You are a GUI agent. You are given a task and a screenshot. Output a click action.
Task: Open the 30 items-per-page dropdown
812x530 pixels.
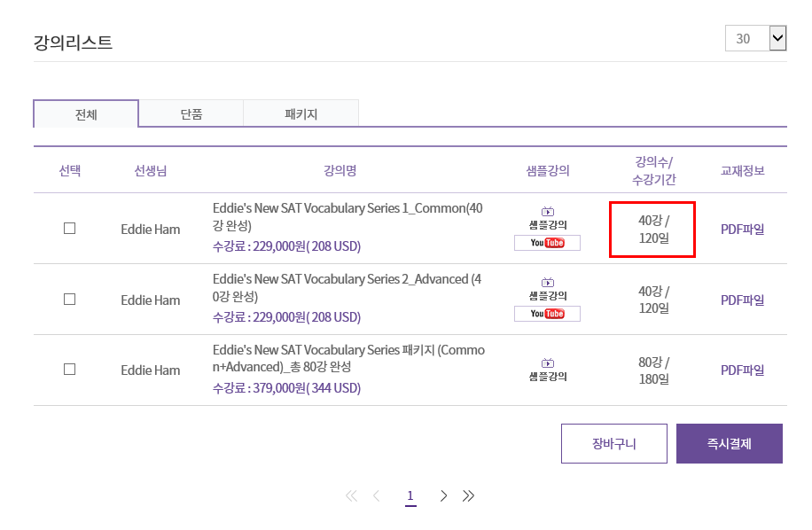pos(755,38)
